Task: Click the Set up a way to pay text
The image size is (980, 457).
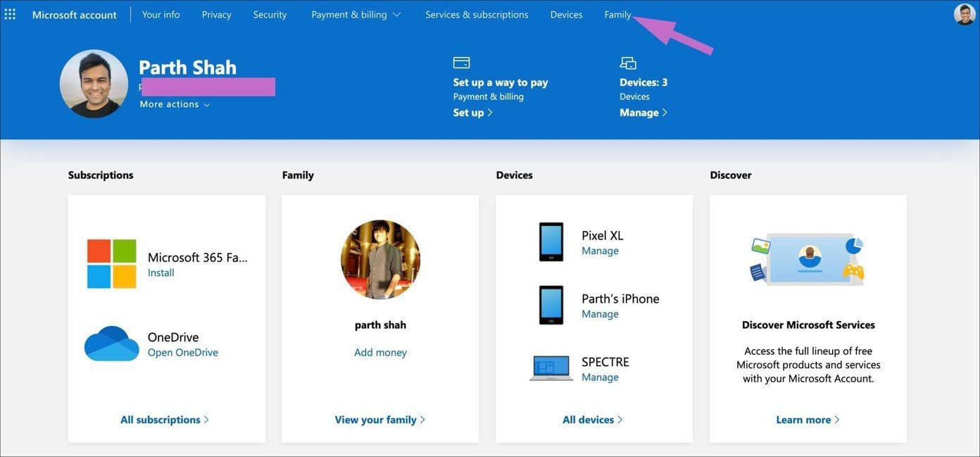Action: point(501,82)
